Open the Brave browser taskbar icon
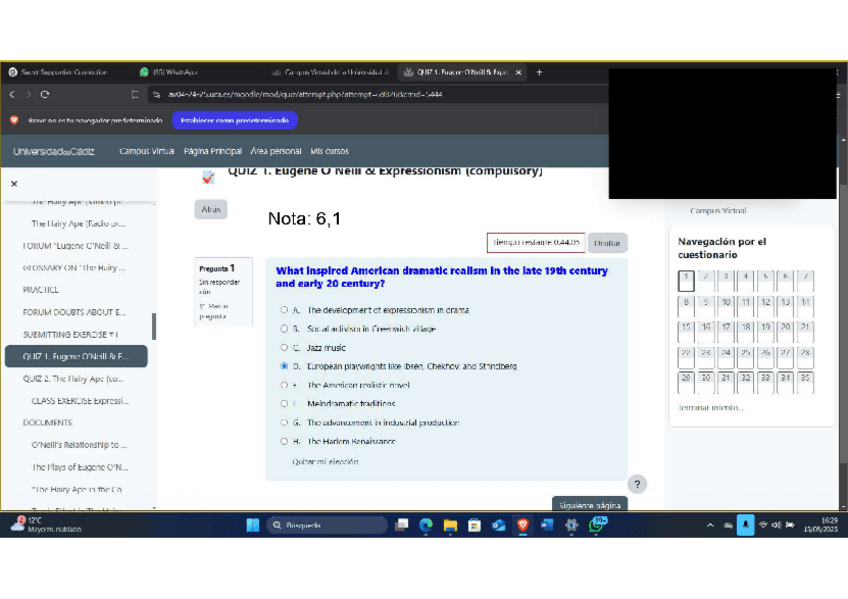This screenshot has width=848, height=599. (x=523, y=525)
